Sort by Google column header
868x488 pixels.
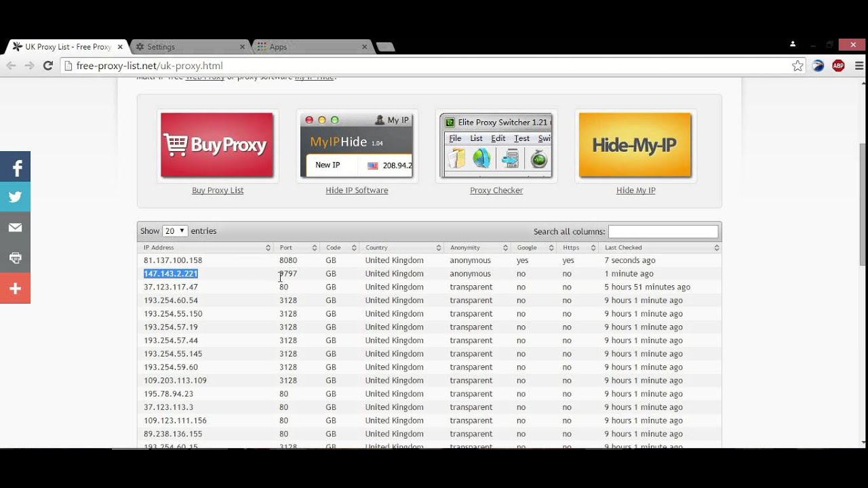(x=534, y=248)
